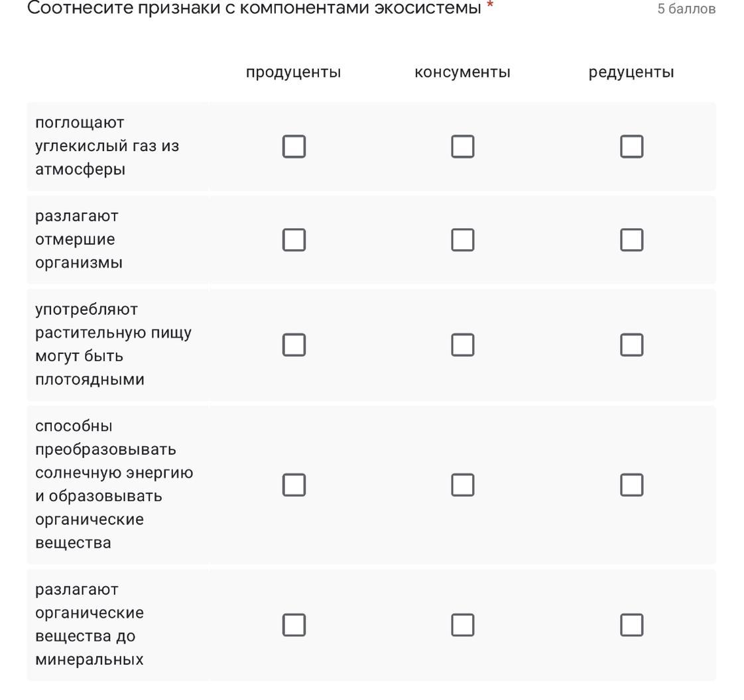This screenshot has width=744, height=700.
Task: Select редуценты for разлагают отмершие организмы
Action: [x=631, y=240]
